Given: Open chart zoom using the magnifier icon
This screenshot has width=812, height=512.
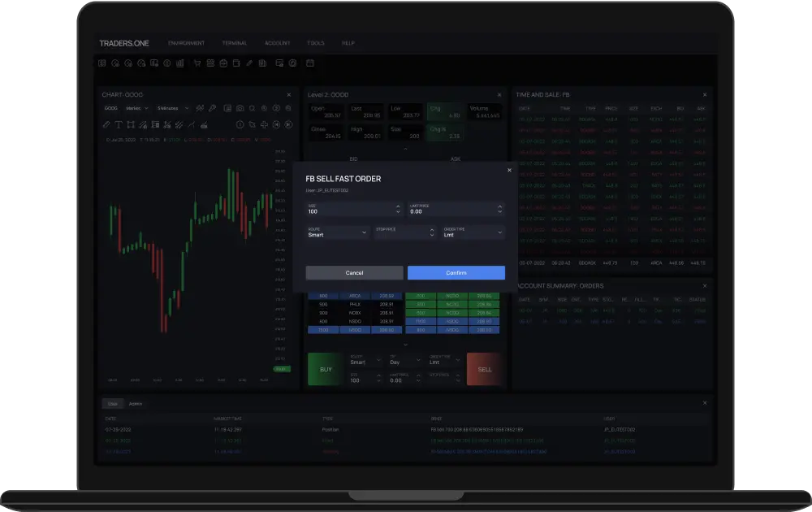Looking at the screenshot, I should (252, 108).
